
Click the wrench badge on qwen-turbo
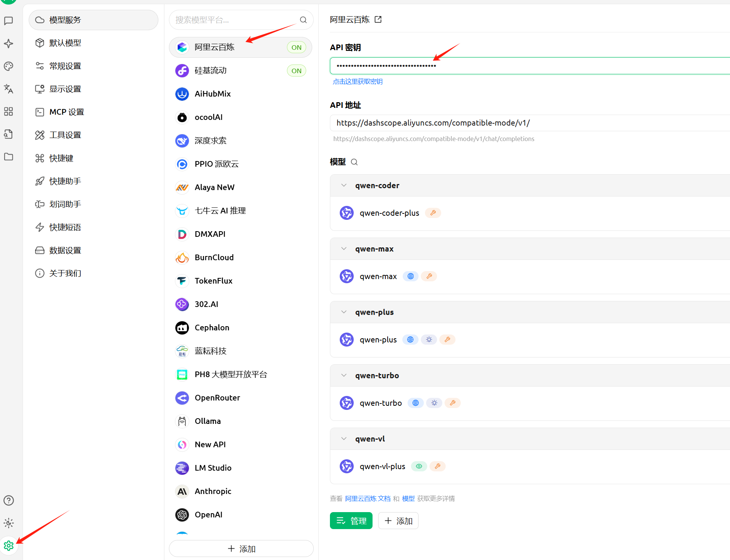(452, 403)
